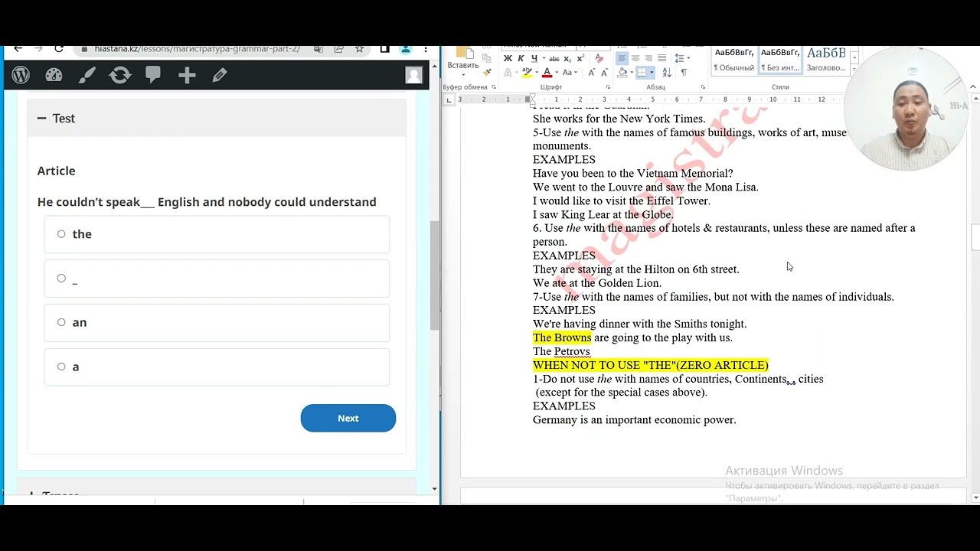980x551 pixels.
Task: Open font color dropdown arrow in Word
Action: (557, 73)
